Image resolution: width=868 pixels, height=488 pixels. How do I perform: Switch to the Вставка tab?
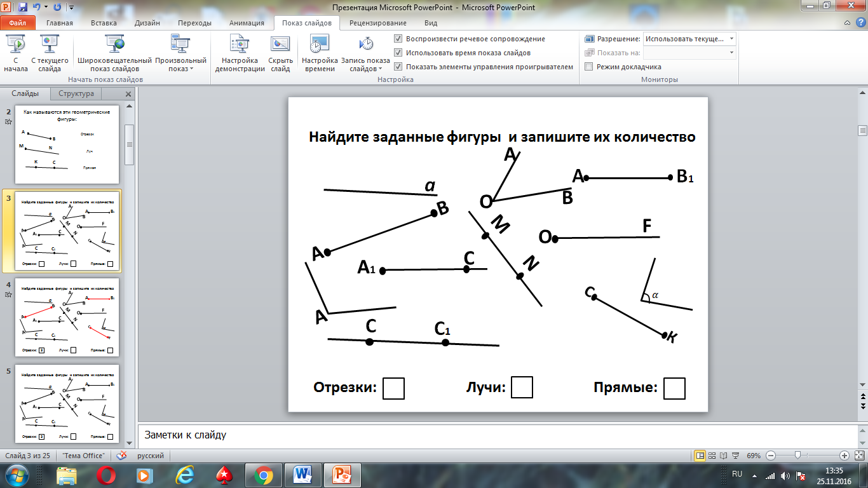pos(104,23)
